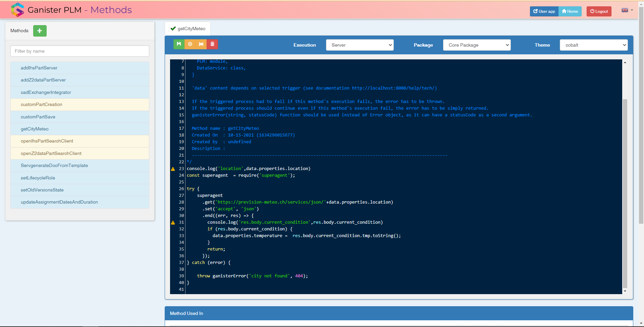Open the ServgenerateDocFromTemplate method
Image resolution: width=644 pixels, height=327 pixels.
80,166
